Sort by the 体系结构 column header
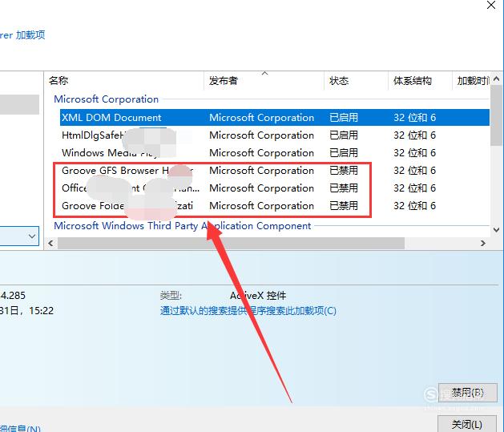The height and width of the screenshot is (432, 504). [x=420, y=81]
